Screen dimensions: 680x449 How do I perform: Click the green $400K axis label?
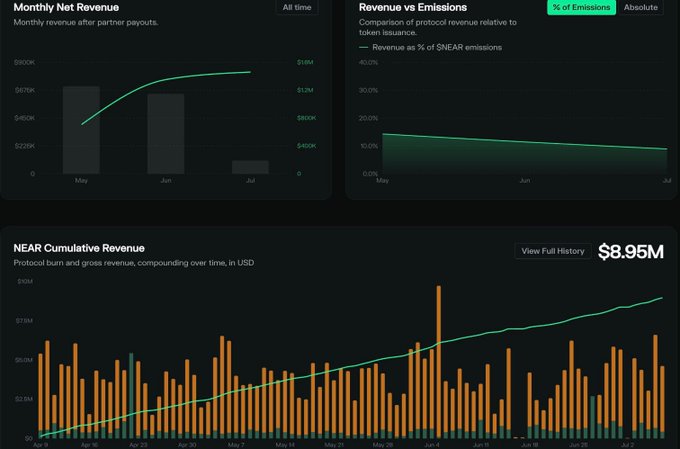(x=306, y=146)
